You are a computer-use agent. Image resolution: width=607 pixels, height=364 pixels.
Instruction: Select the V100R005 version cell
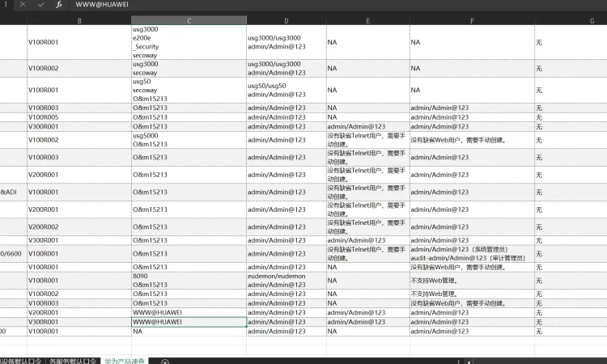pos(79,117)
